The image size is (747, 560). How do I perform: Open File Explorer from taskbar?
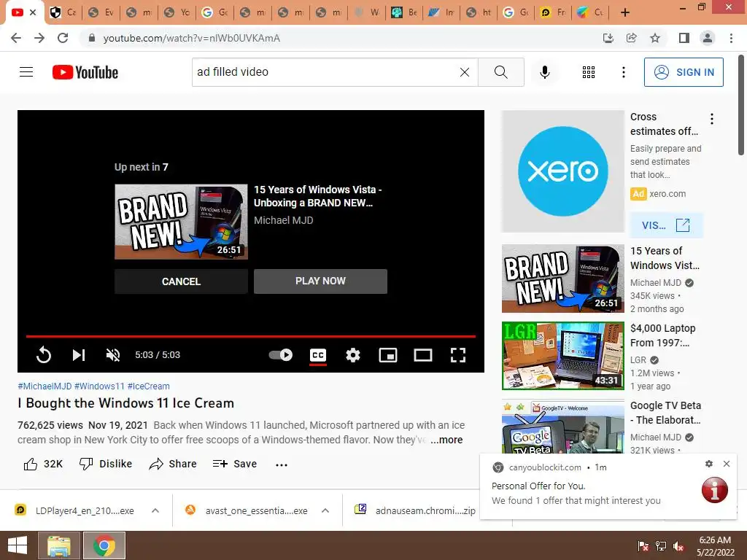59,545
